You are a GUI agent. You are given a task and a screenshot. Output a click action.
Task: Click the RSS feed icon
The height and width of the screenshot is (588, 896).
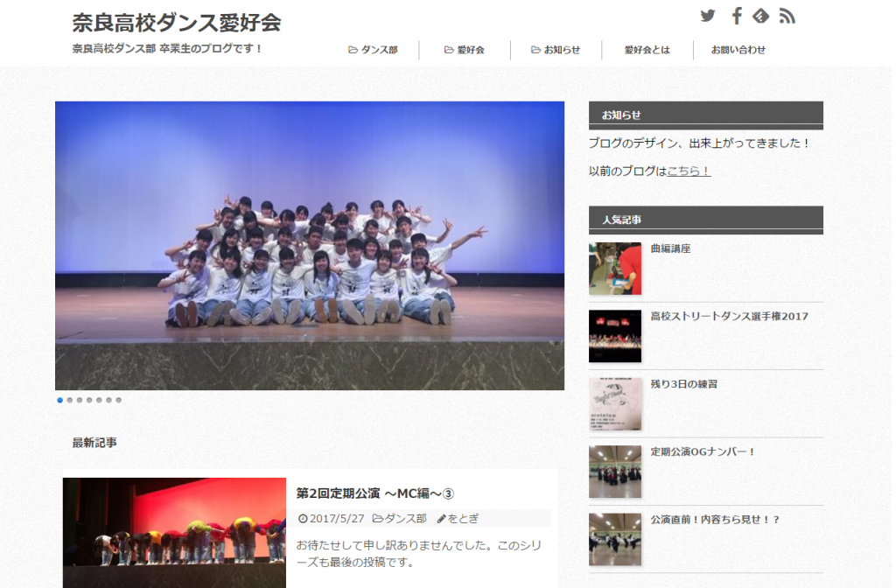tap(787, 16)
